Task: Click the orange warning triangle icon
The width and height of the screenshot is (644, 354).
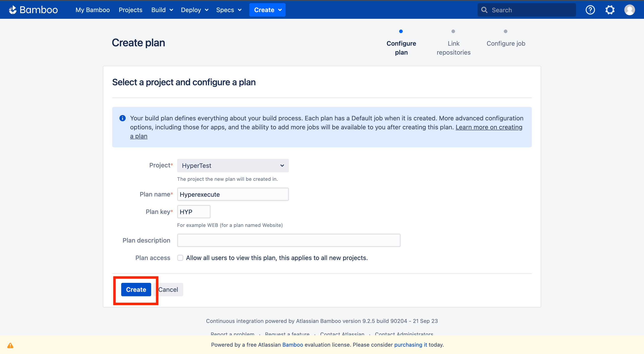Action: 10,345
